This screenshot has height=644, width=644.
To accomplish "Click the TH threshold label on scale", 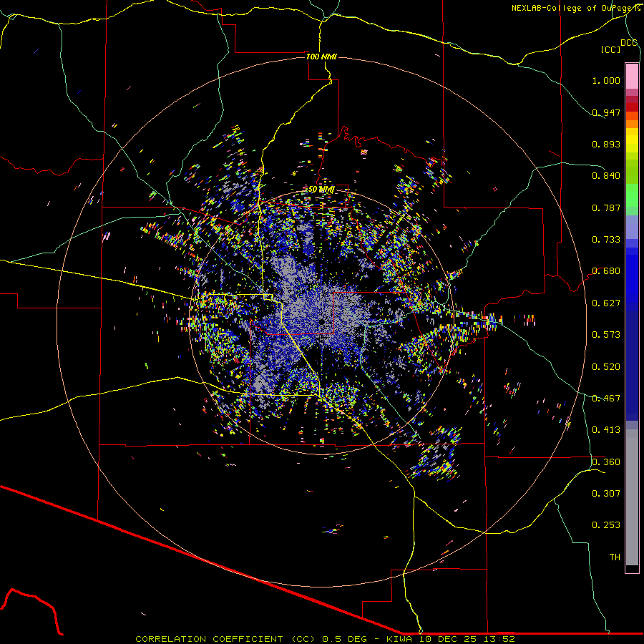I will [615, 557].
